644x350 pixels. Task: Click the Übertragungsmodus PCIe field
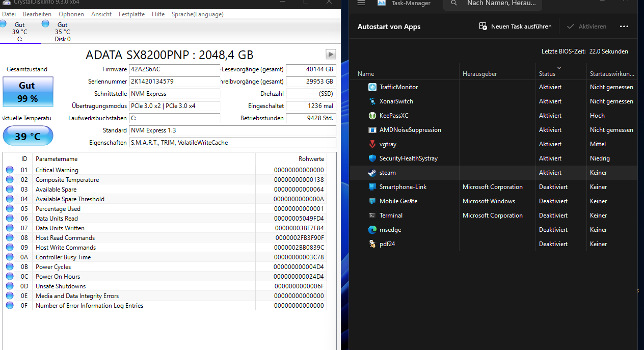click(x=175, y=106)
